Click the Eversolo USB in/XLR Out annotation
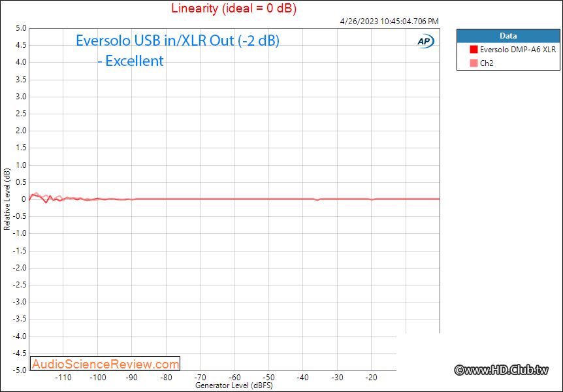Viewport: 563px width, 392px height. 178,41
